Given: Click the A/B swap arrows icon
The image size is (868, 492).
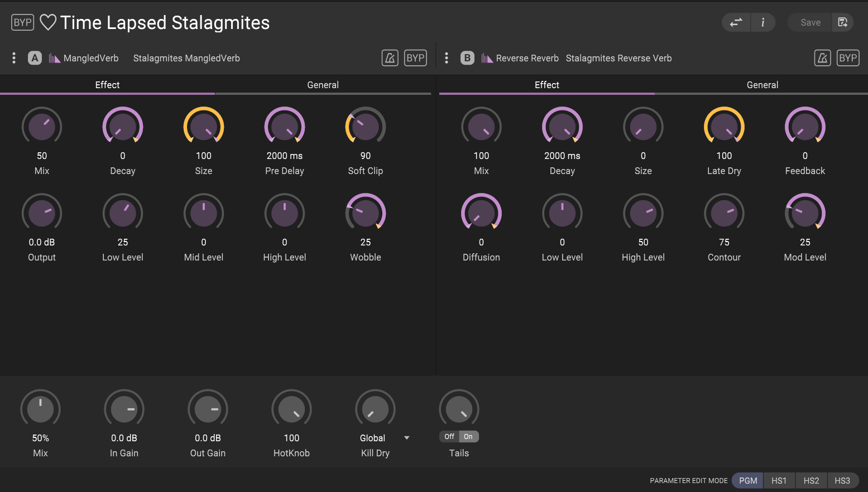Looking at the screenshot, I should (736, 22).
